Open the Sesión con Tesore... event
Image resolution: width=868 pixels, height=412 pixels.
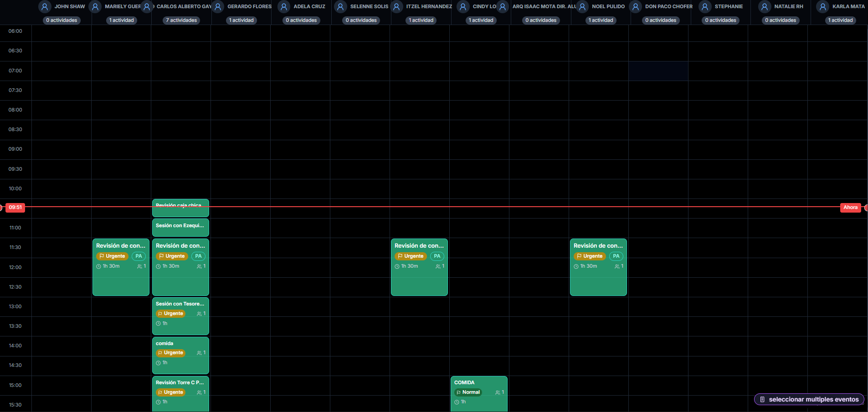pos(180,316)
